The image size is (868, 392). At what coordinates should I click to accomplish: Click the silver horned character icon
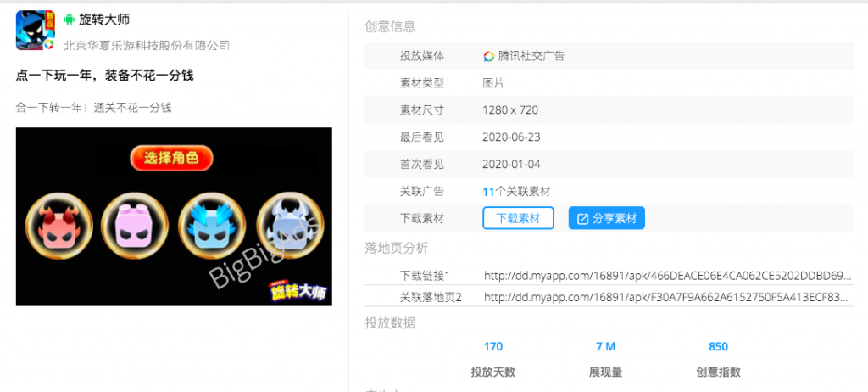point(290,227)
